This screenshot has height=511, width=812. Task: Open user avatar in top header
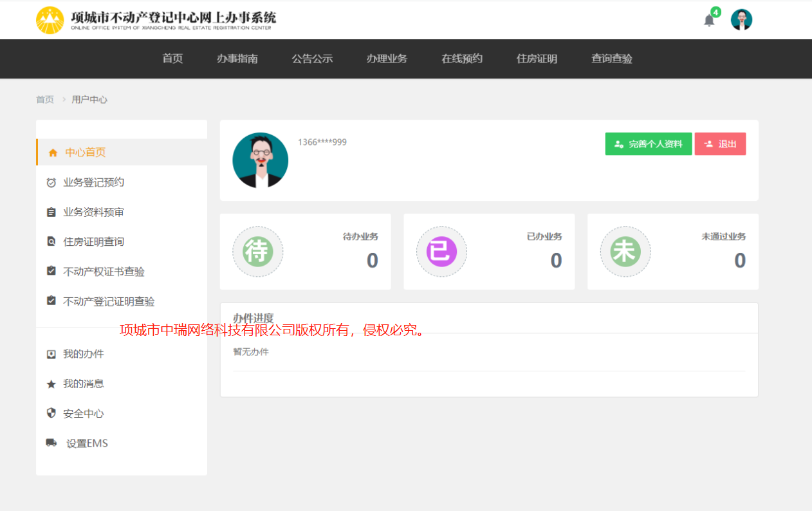click(741, 20)
